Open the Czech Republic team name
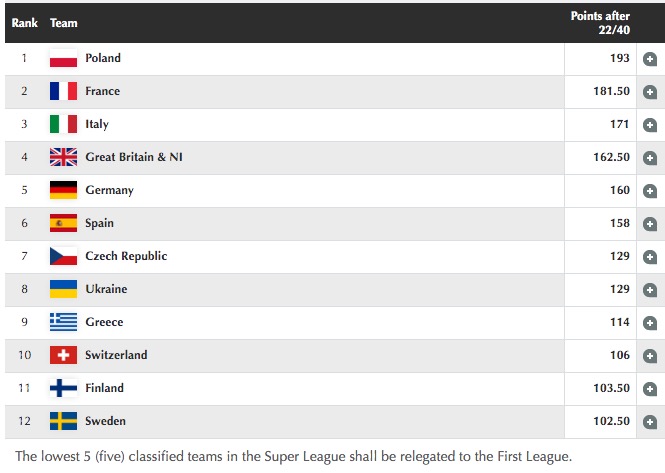Viewport: 665px width, 473px height. coord(126,256)
